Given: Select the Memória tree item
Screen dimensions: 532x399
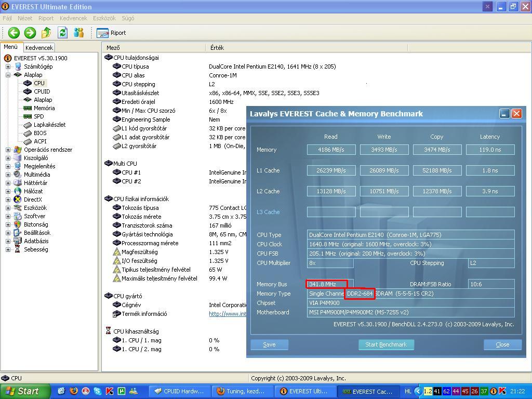Looking at the screenshot, I should (44, 108).
